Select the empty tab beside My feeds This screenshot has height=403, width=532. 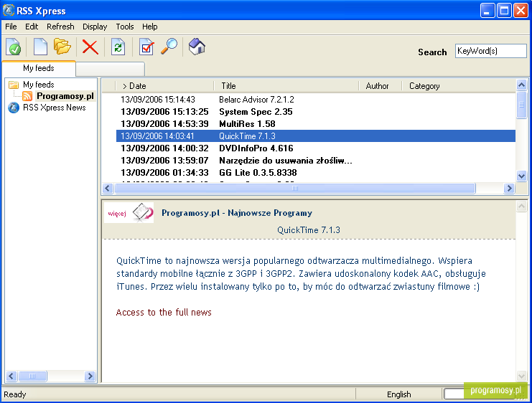(x=111, y=69)
